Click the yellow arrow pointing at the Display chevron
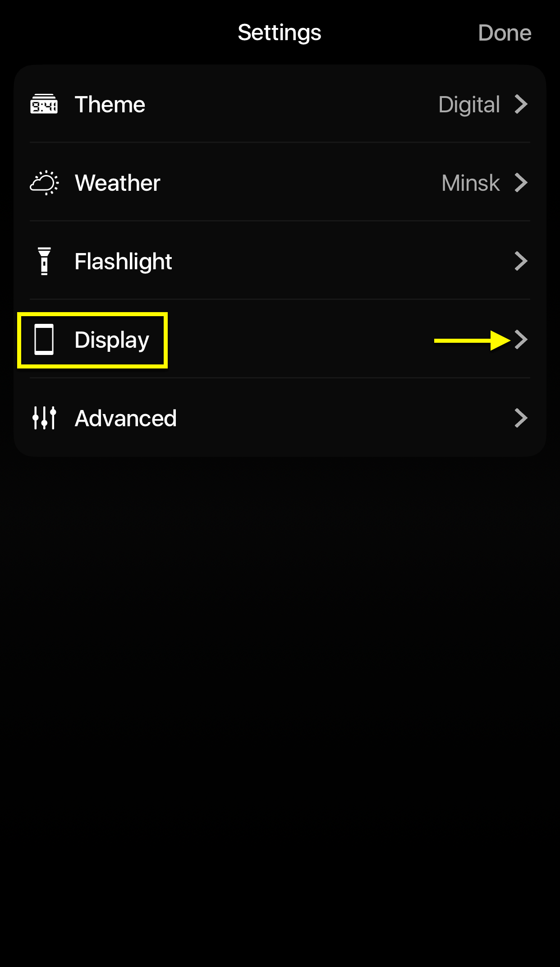 [x=472, y=341]
